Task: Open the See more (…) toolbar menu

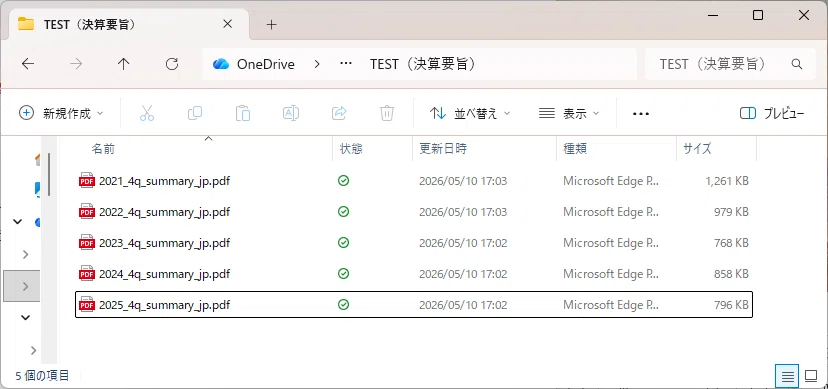Action: 641,113
